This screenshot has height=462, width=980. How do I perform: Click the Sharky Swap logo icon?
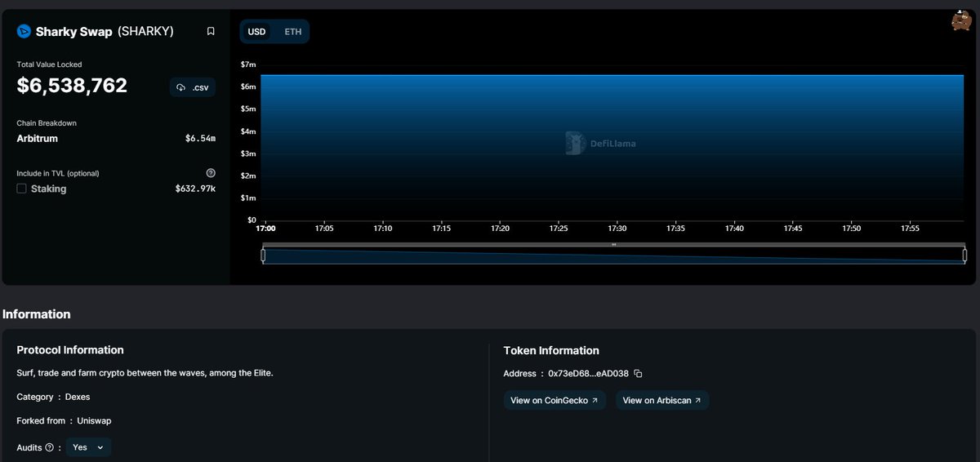[x=24, y=31]
